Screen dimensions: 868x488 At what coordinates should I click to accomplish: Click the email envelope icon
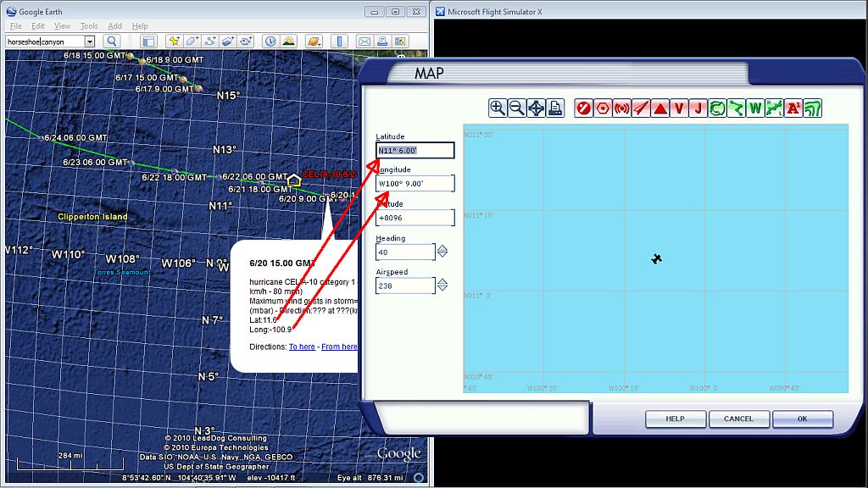click(364, 42)
